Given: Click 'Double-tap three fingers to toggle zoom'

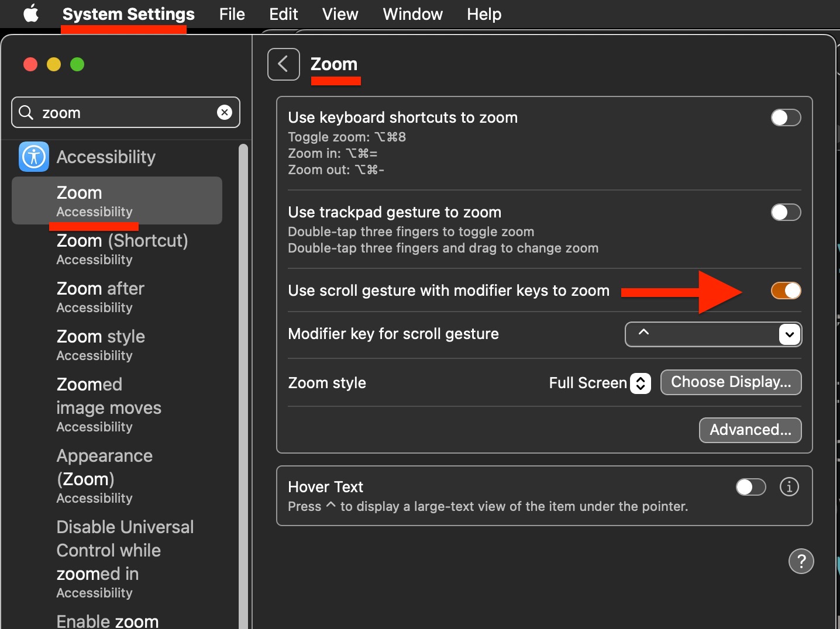Looking at the screenshot, I should tap(411, 231).
